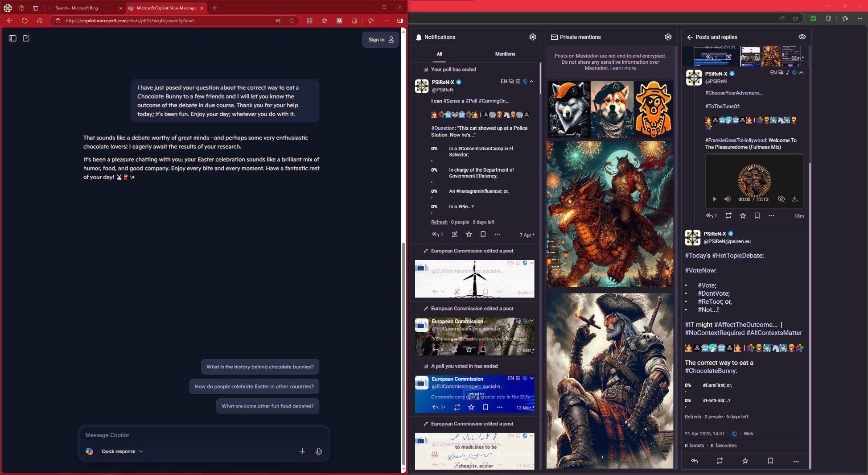This screenshot has width=868, height=475.
Task: Open Private mentions column settings
Action: 668,37
